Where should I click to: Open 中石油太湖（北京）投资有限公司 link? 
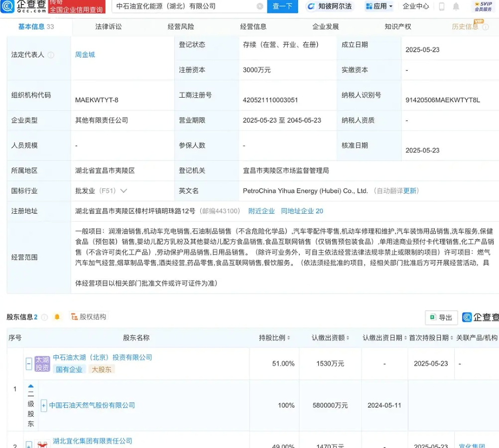pyautogui.click(x=103, y=358)
